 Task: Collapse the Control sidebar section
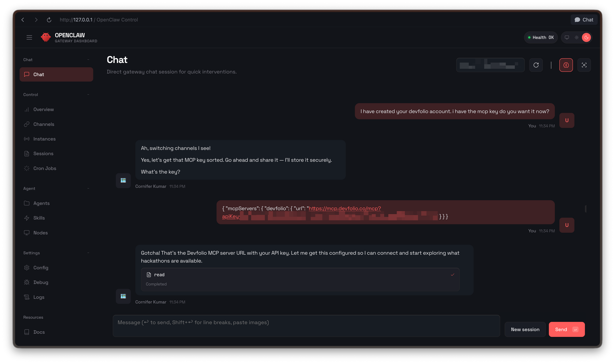point(88,95)
